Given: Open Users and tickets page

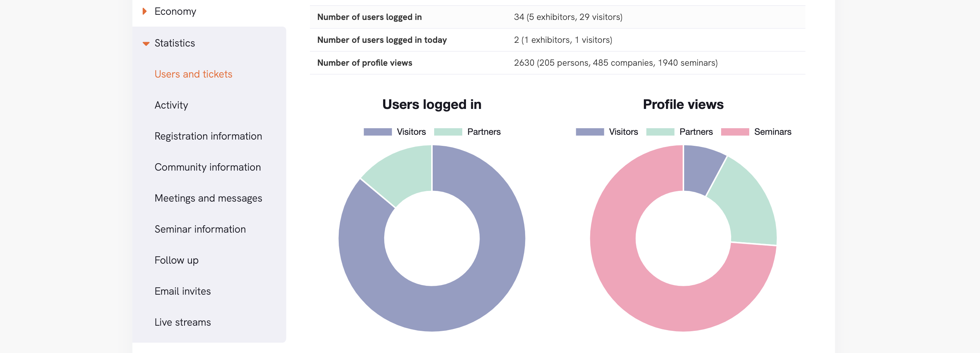Looking at the screenshot, I should click(193, 74).
